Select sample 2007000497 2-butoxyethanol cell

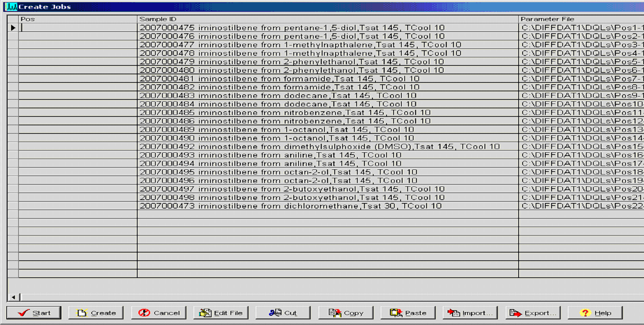pos(328,189)
